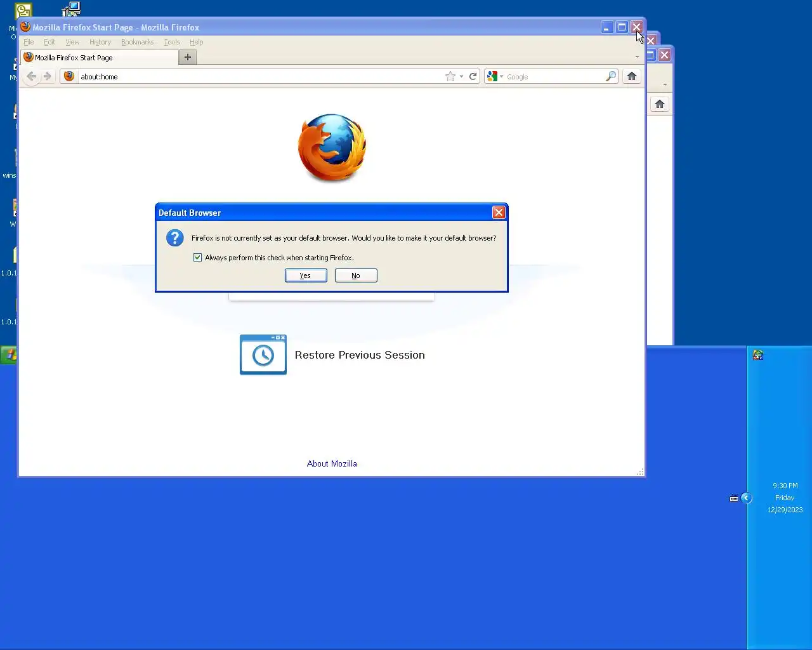This screenshot has height=650, width=812.
Task: Click the Google search box
Action: tap(554, 76)
